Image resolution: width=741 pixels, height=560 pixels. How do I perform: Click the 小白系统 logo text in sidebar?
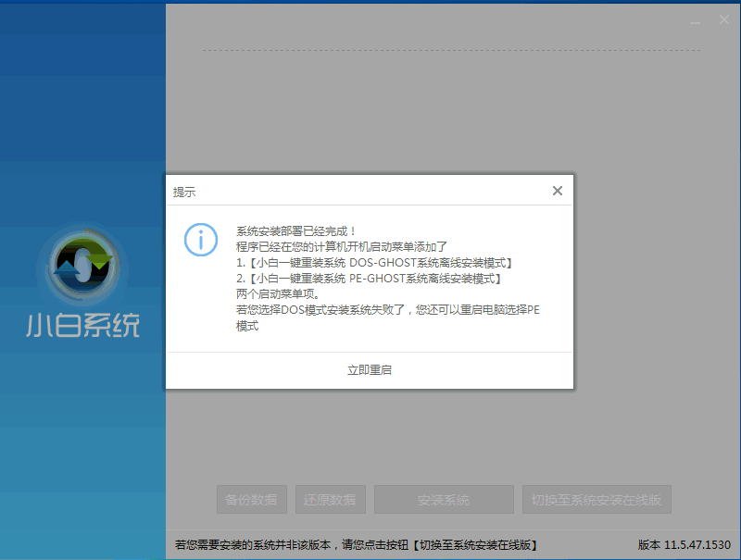coord(82,326)
